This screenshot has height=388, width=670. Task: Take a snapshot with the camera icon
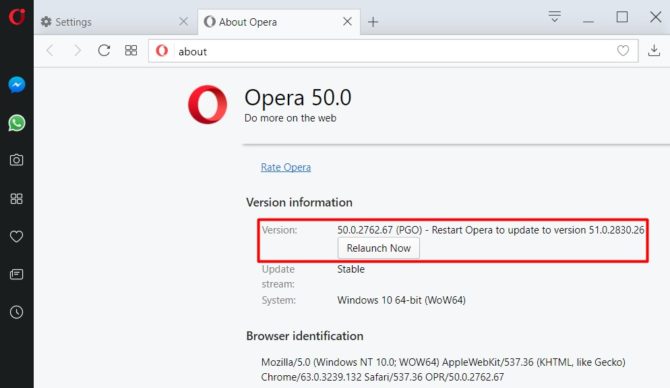tap(17, 160)
